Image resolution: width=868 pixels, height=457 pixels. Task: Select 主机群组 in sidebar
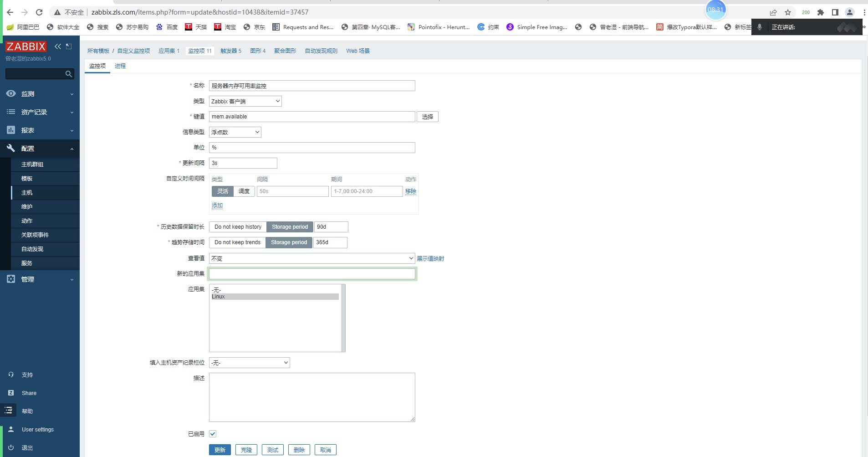(45, 164)
